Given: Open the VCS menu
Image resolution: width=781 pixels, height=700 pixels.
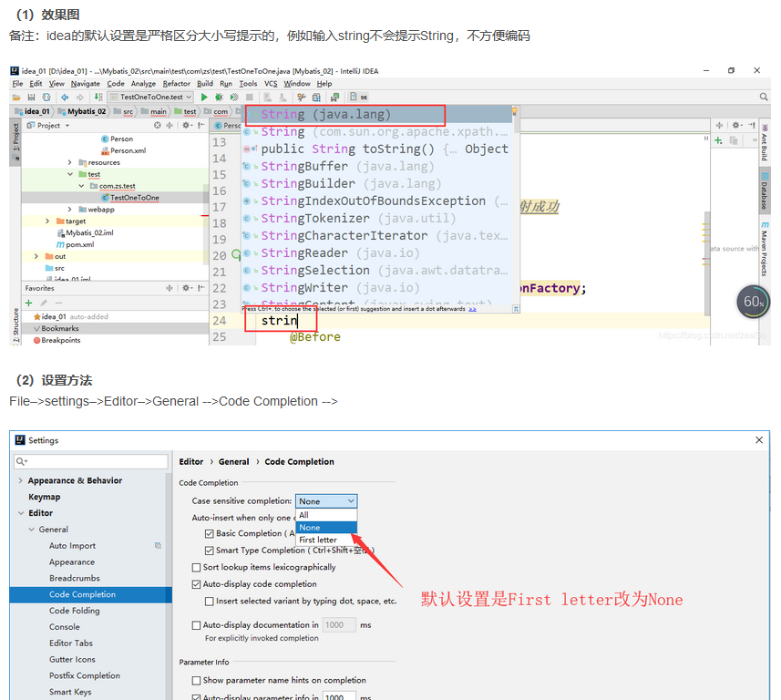Looking at the screenshot, I should click(x=271, y=84).
